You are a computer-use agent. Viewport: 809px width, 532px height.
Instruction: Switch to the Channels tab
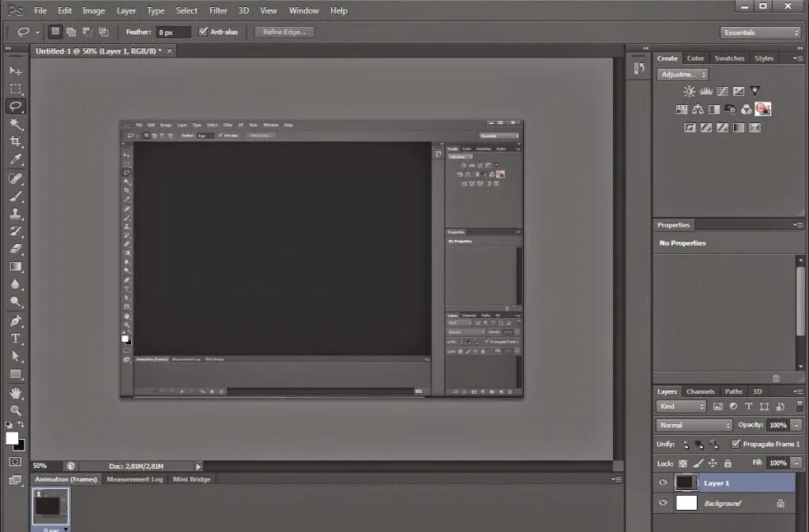tap(700, 391)
